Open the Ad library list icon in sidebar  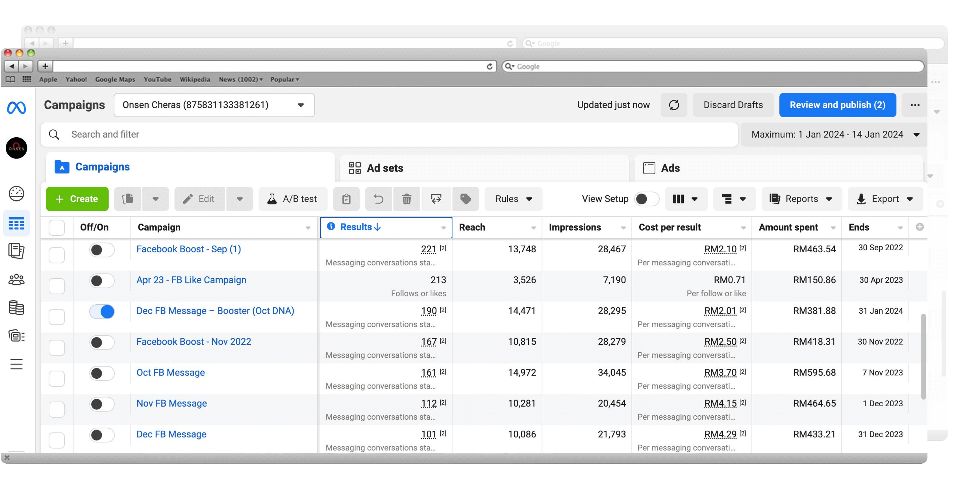point(16,336)
